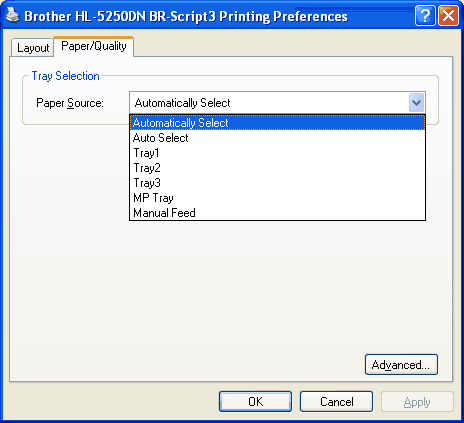This screenshot has height=423, width=464.
Task: Confirm settings with the OK button
Action: [255, 401]
